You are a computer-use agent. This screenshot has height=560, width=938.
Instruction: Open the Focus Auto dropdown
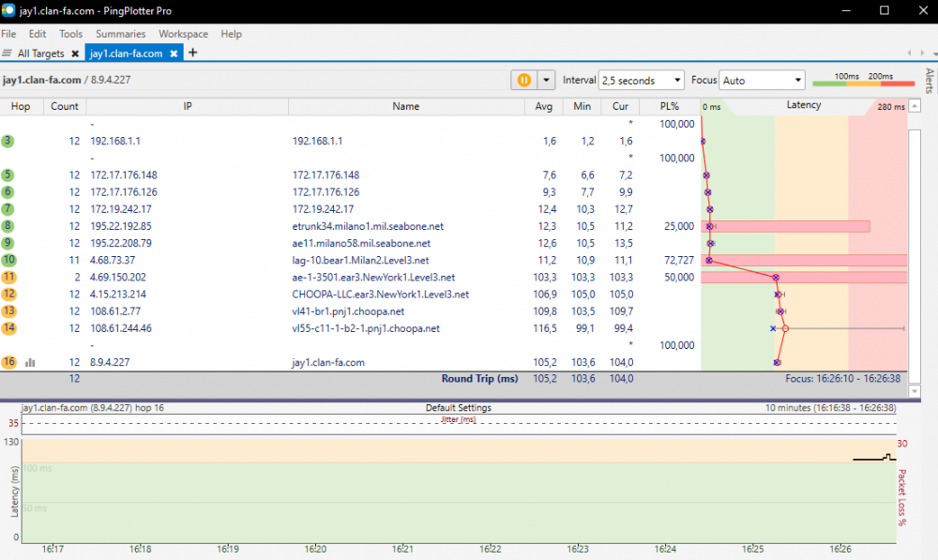[762, 80]
